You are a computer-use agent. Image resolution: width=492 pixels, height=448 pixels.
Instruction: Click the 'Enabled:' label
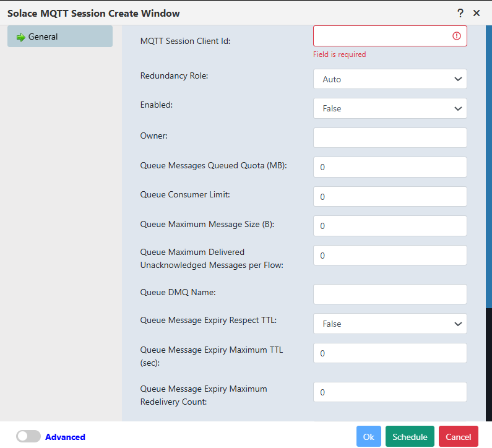point(157,105)
